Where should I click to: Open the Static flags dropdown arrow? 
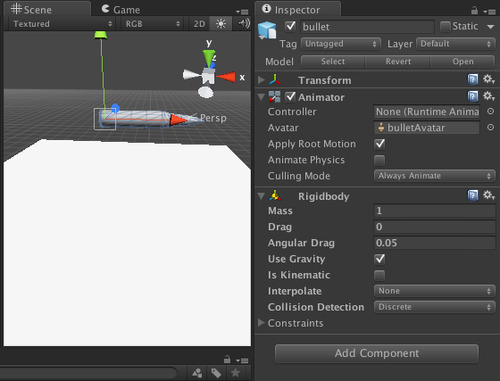[x=490, y=27]
